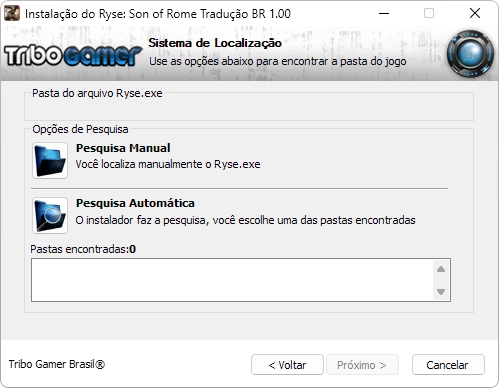Minimize the installer window
The width and height of the screenshot is (499, 388).
click(x=384, y=13)
